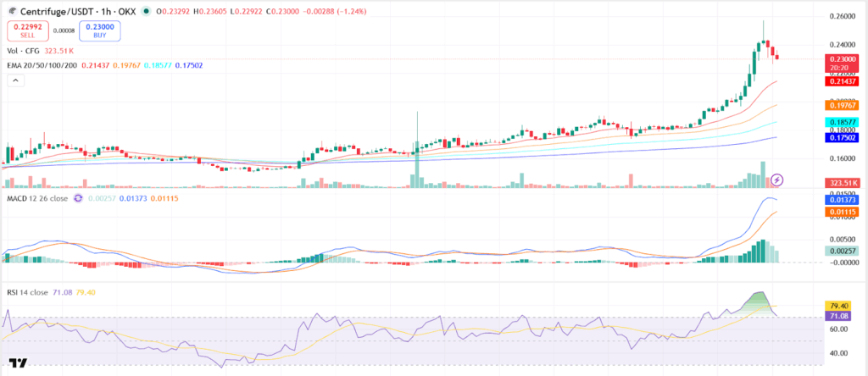This screenshot has height=376, width=868.
Task: Click the red EMA value 0.21437 in legend
Action: click(96, 65)
